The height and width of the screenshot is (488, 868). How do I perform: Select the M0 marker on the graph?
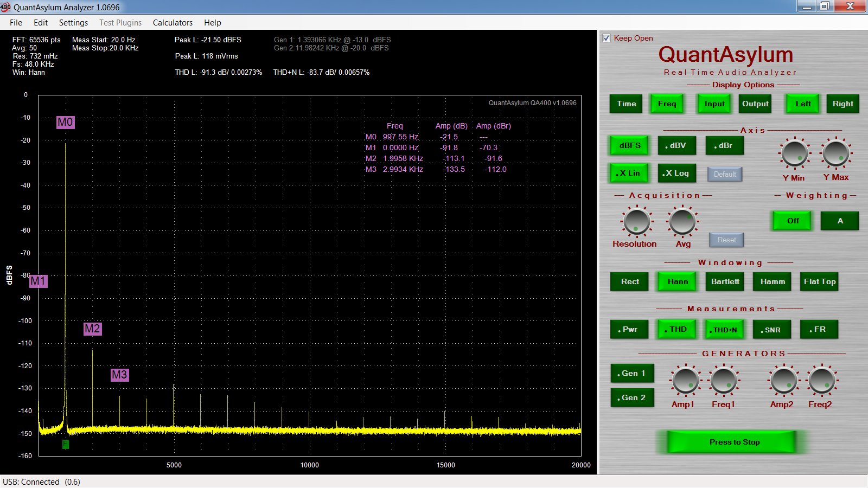click(65, 122)
